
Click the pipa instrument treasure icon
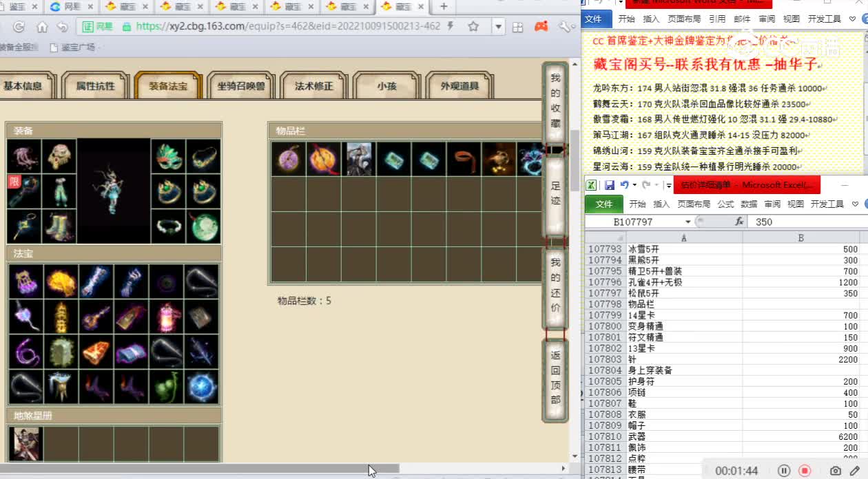(96, 317)
